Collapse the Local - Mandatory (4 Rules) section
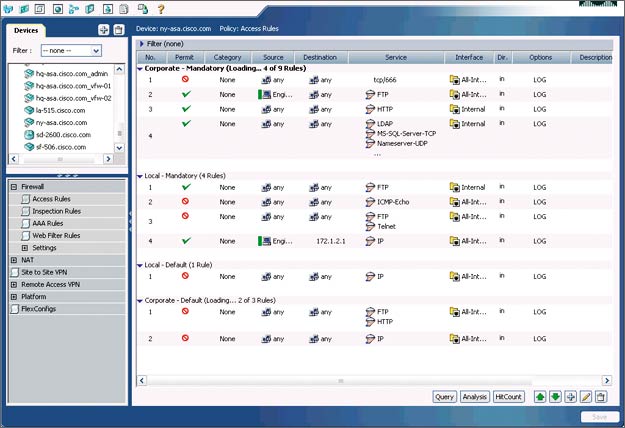The image size is (625, 428). (140, 176)
